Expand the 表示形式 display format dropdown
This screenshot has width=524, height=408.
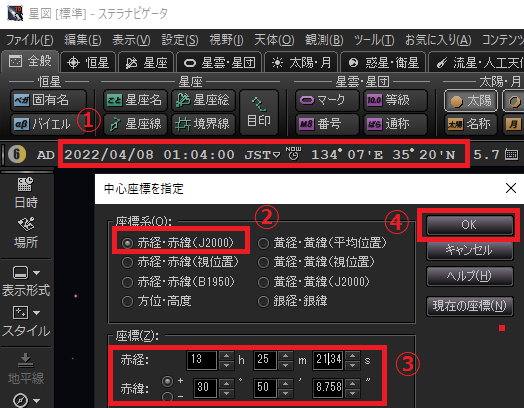36,273
